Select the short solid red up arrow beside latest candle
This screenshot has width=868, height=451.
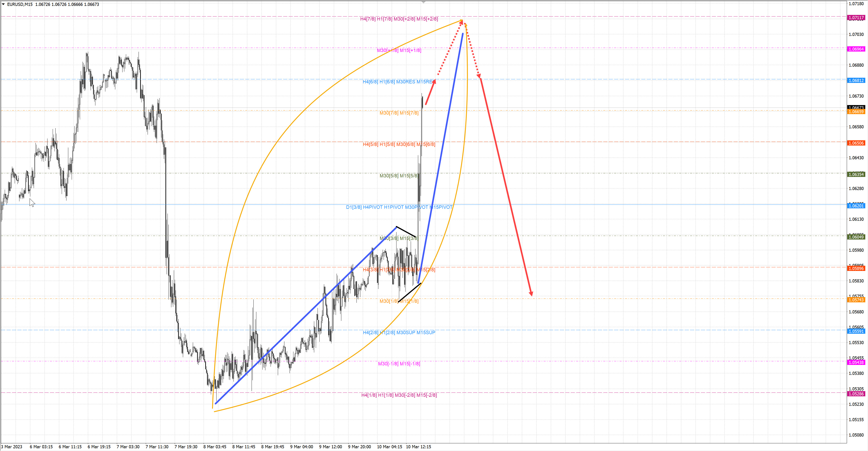(x=430, y=93)
